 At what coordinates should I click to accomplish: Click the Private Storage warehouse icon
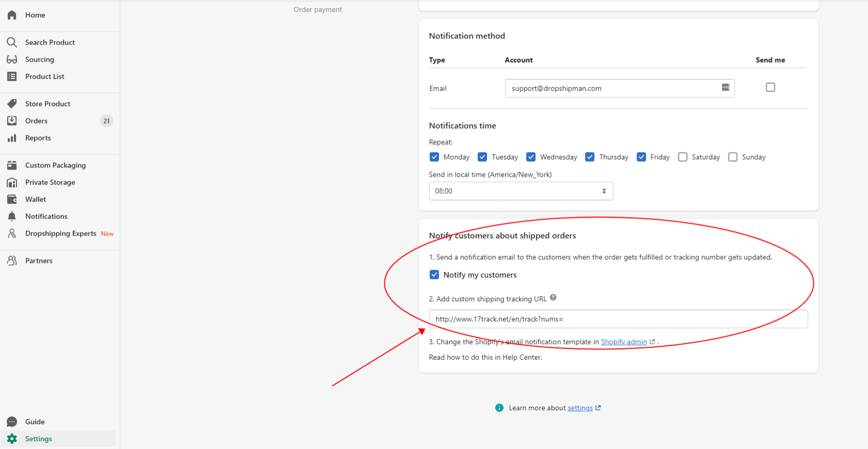point(12,182)
